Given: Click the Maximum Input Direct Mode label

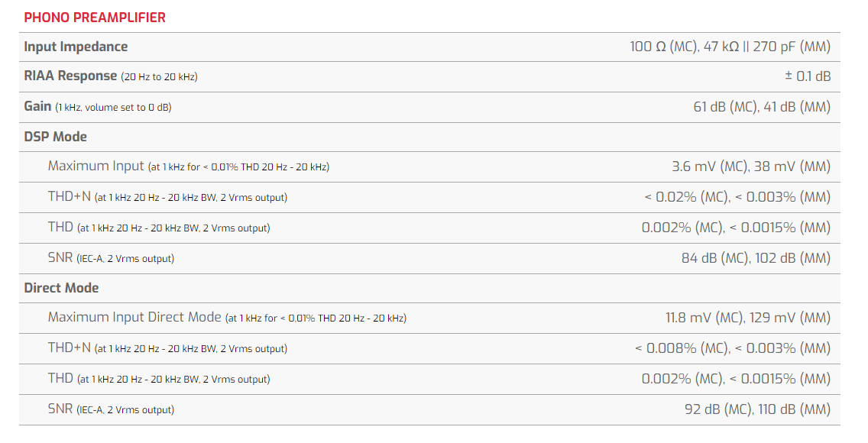Looking at the screenshot, I should coord(134,317).
